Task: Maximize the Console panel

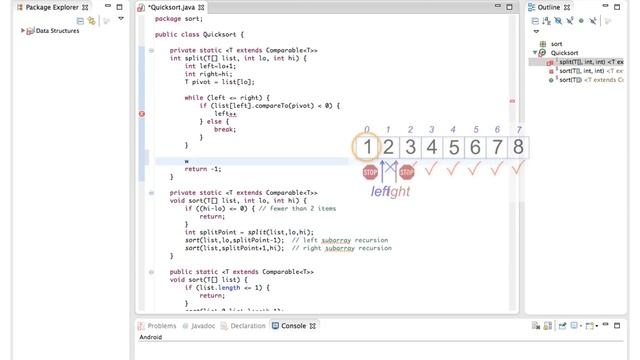Action: tap(617, 326)
